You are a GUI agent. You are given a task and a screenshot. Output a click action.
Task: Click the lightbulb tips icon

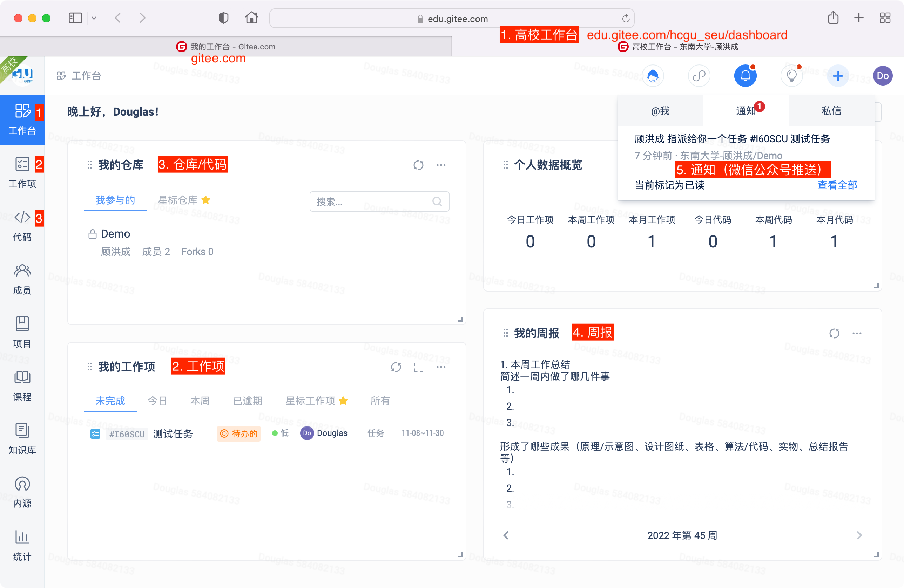tap(791, 76)
